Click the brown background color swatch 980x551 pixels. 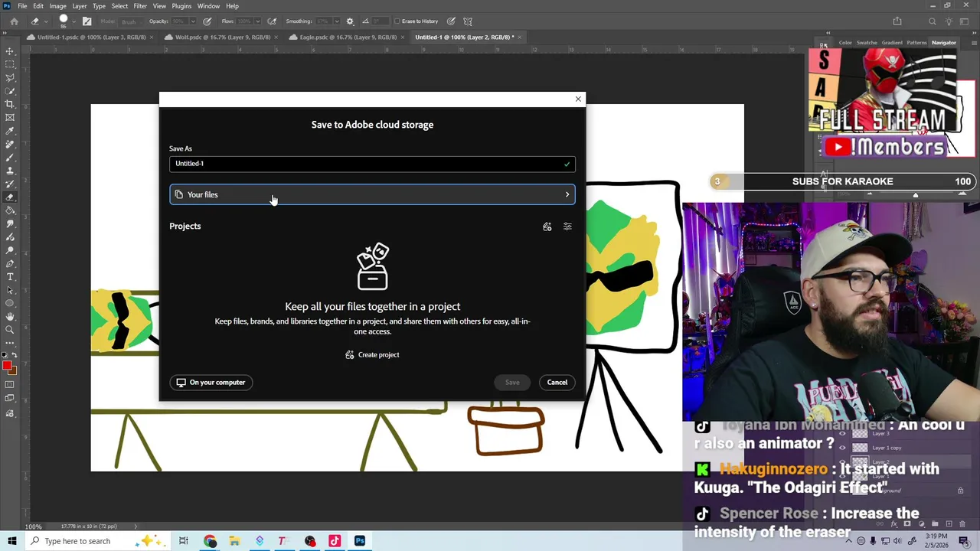click(12, 371)
